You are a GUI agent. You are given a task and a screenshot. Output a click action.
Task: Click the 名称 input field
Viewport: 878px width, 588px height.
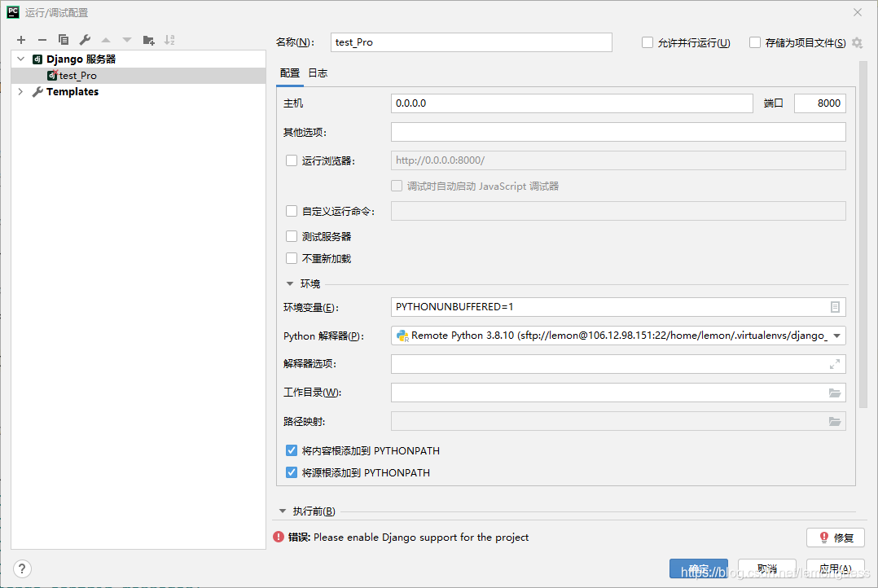[x=471, y=42]
